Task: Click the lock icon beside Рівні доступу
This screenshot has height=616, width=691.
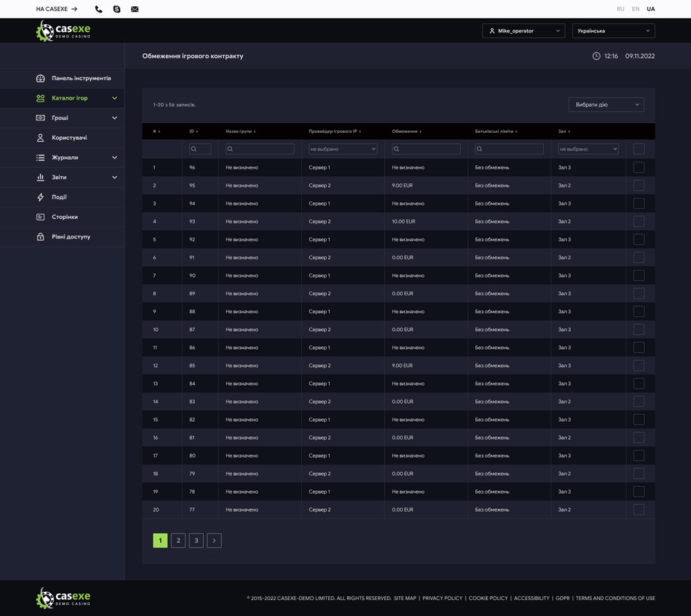Action: coord(41,236)
